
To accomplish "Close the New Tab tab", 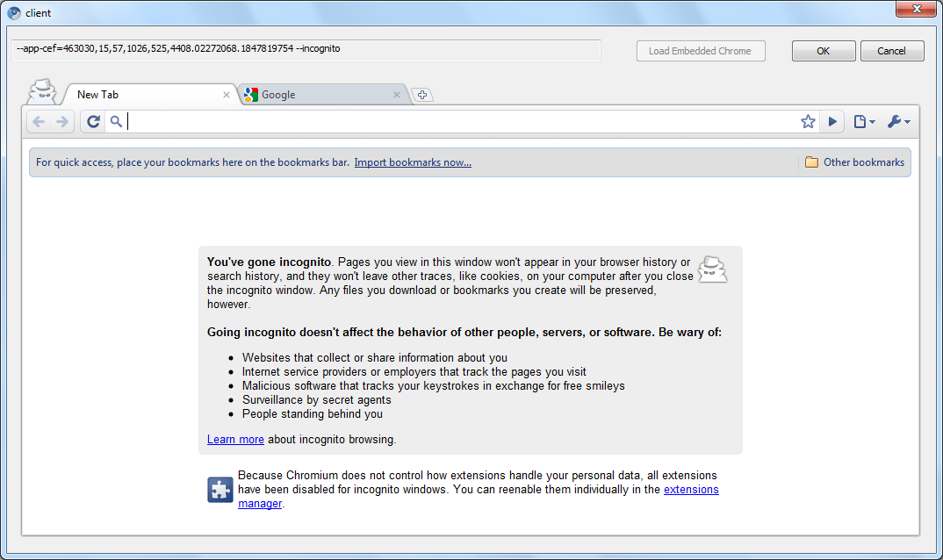I will click(227, 95).
